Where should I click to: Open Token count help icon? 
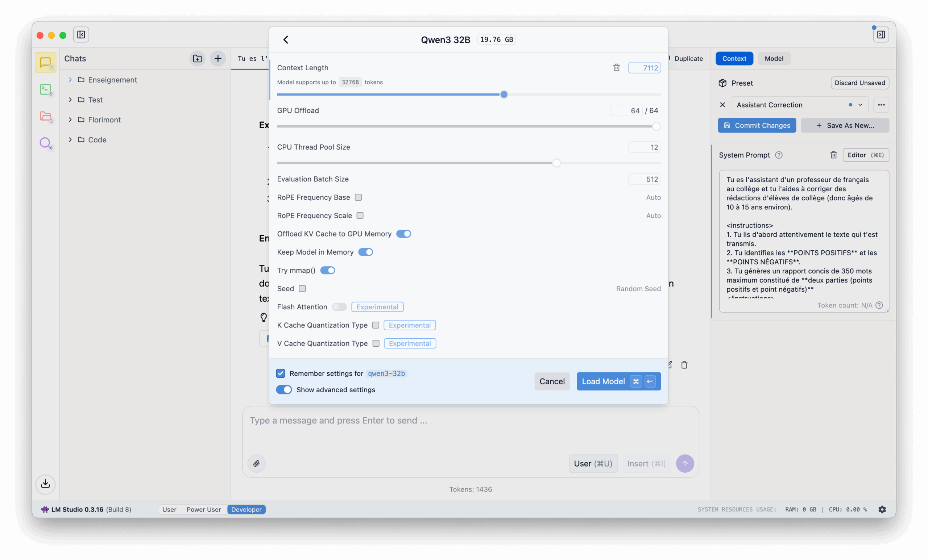(879, 305)
